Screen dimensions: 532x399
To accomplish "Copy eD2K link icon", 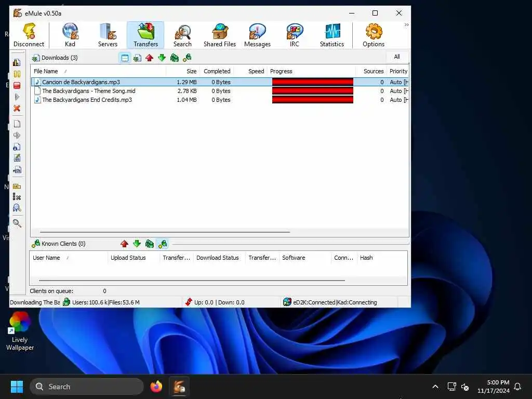I will click(x=17, y=170).
